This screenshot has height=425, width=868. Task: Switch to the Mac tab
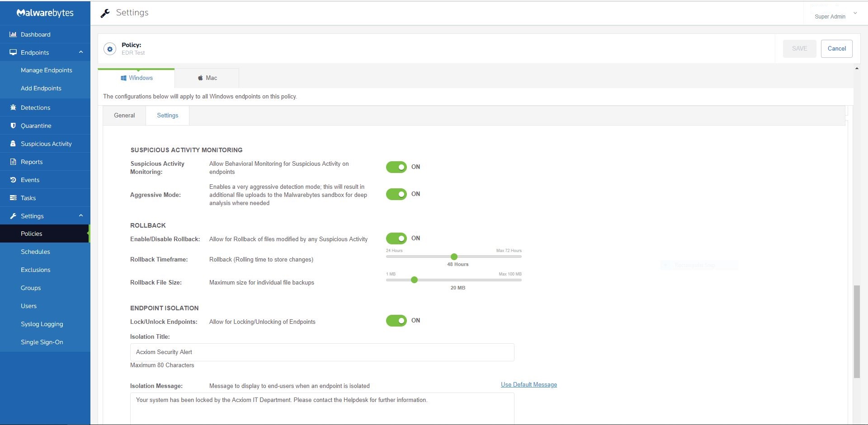(x=207, y=78)
